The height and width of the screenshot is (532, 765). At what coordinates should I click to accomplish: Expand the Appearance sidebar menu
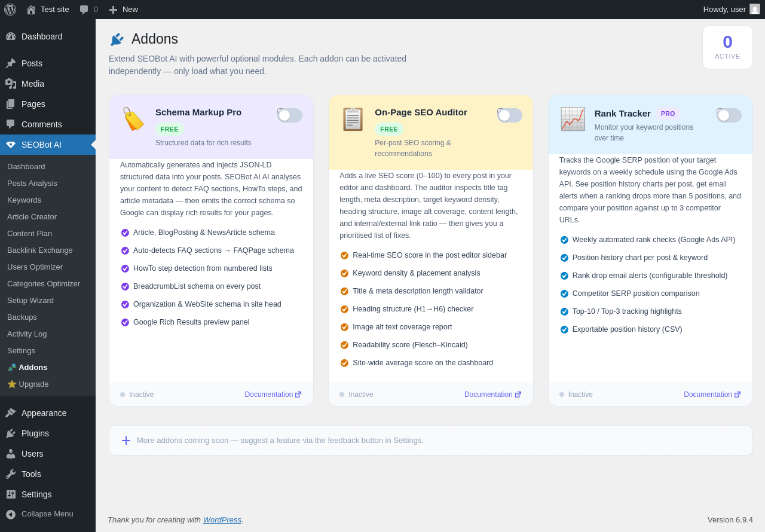(44, 413)
